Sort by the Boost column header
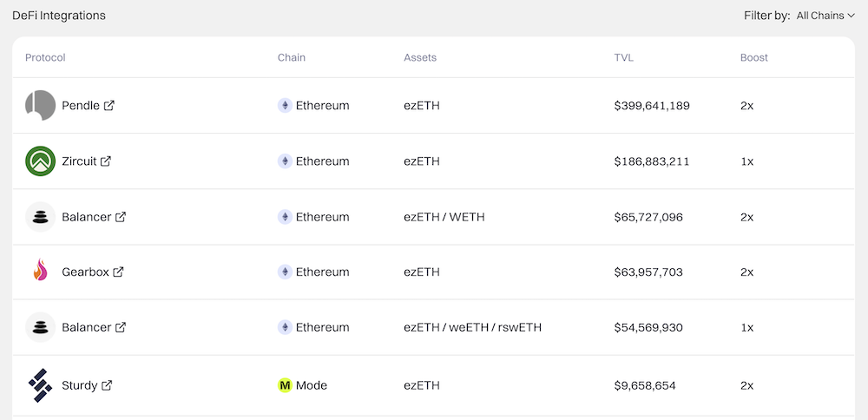The width and height of the screenshot is (868, 420). 753,57
